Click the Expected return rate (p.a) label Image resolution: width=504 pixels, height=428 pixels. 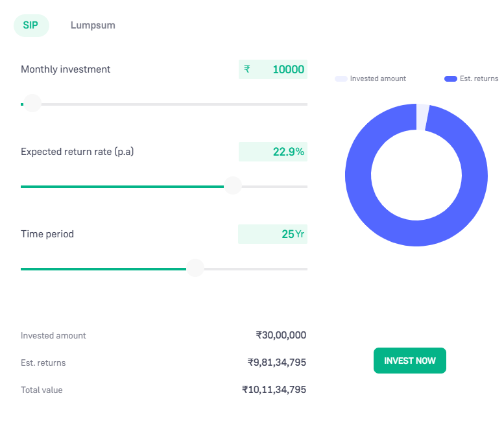click(x=77, y=152)
